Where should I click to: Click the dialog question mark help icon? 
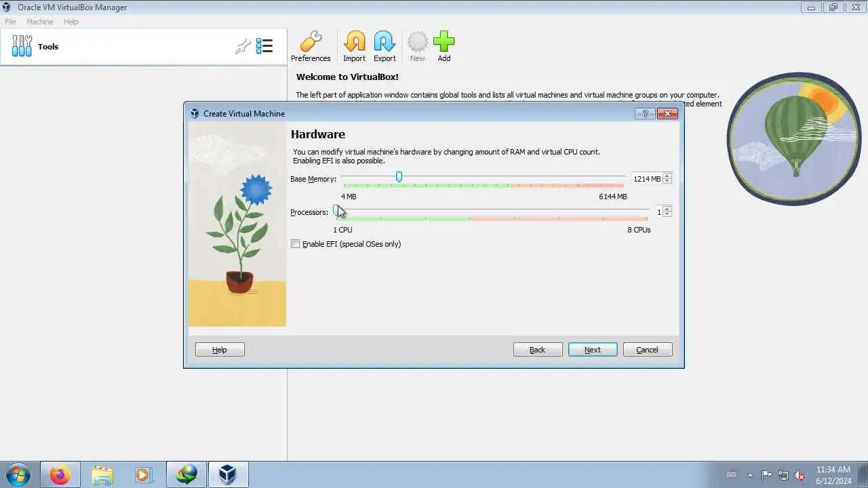point(645,113)
